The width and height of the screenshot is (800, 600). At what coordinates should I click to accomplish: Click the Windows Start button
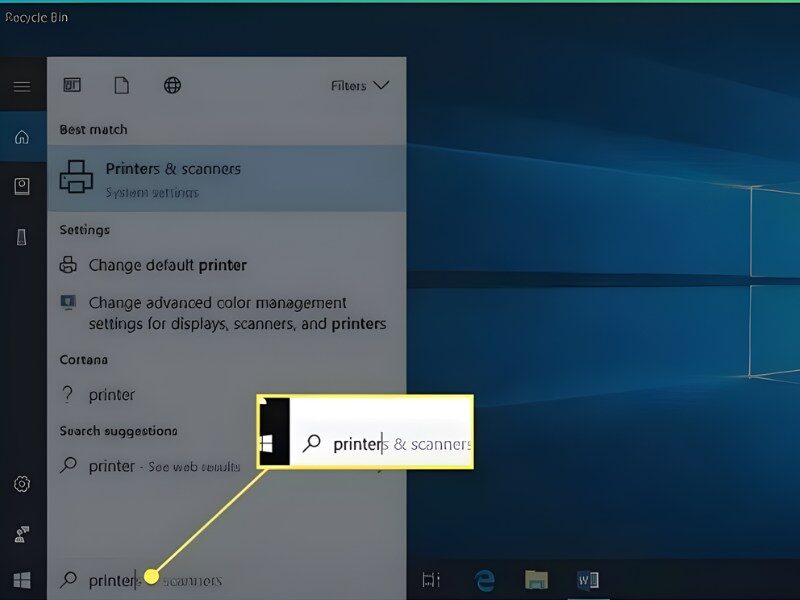tap(21, 580)
